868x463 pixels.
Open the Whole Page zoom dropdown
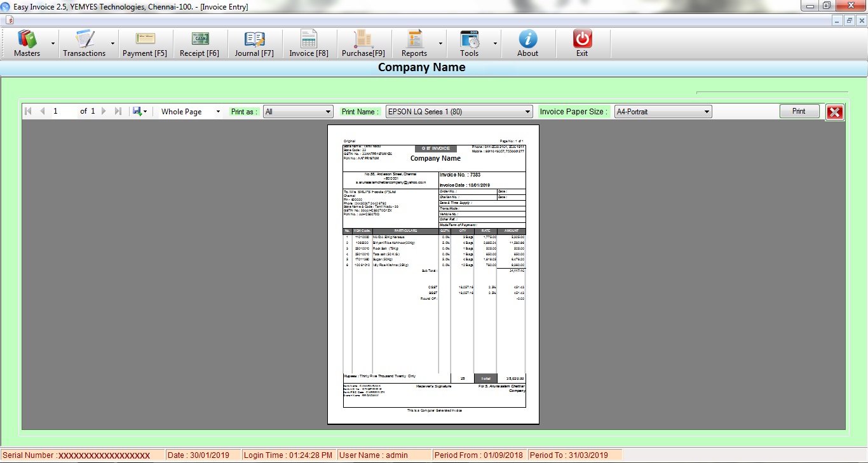pyautogui.click(x=190, y=112)
